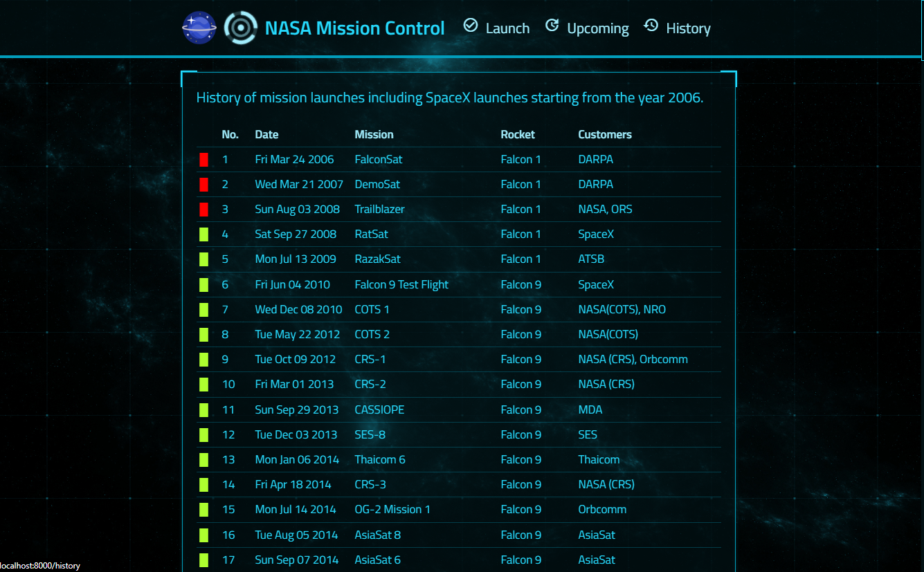The width and height of the screenshot is (924, 572).
Task: Click the SES customer cell
Action: (x=588, y=434)
